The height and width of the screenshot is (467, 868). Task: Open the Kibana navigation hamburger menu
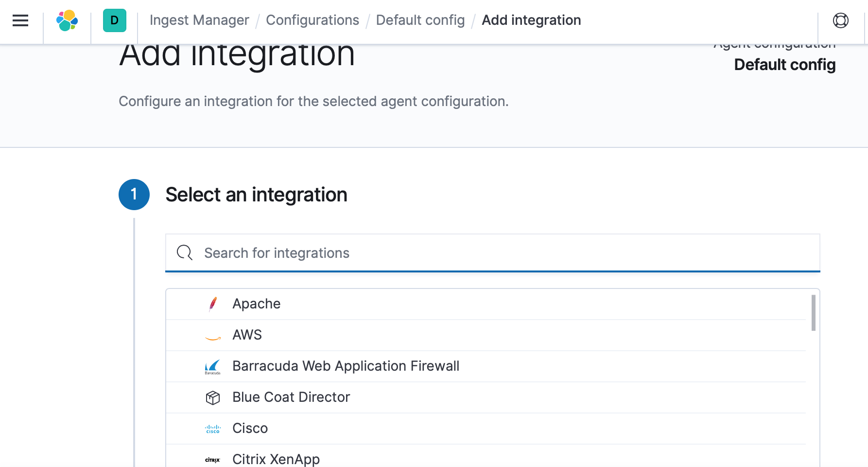(20, 20)
